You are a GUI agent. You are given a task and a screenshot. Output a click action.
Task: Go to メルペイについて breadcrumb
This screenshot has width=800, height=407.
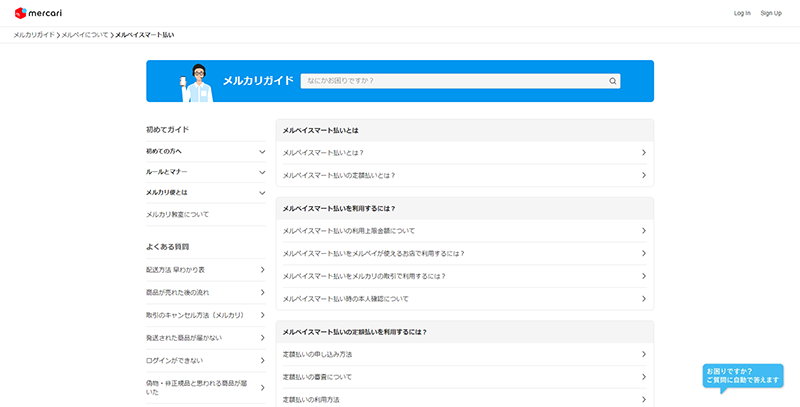[85, 35]
